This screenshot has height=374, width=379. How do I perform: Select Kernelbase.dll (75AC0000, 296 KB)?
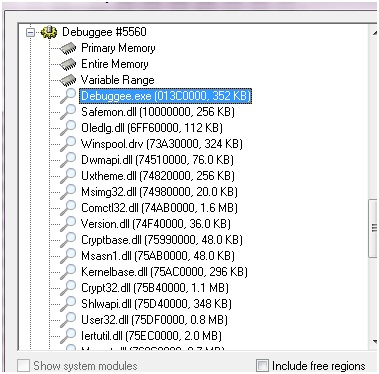164,272
